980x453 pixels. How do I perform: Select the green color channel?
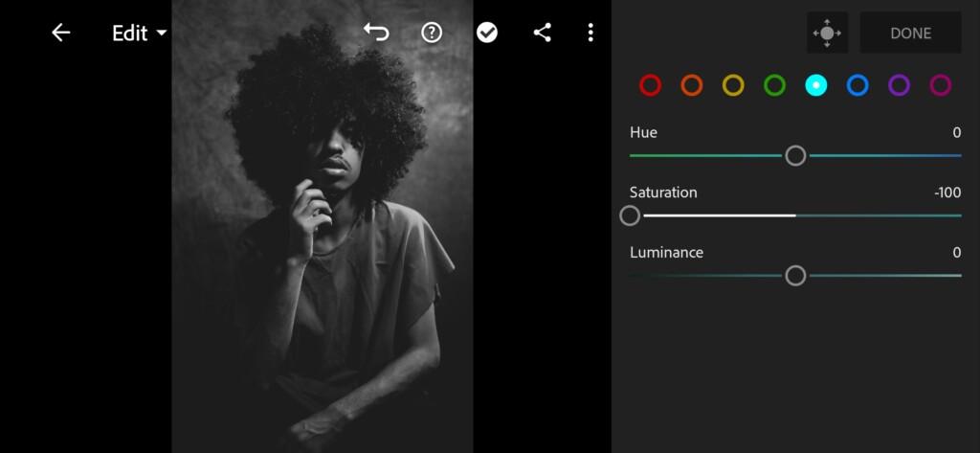[x=774, y=85]
